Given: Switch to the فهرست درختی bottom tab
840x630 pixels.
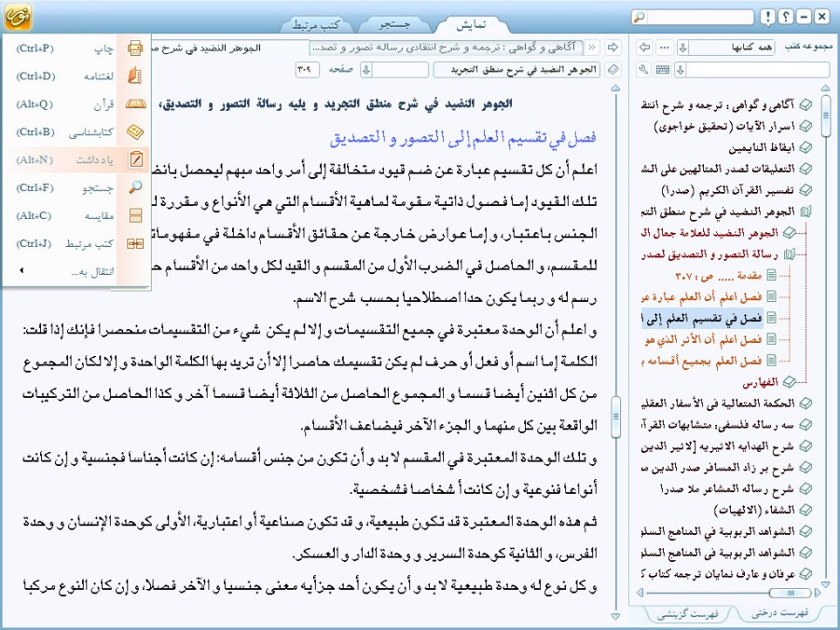Looking at the screenshot, I should [x=779, y=613].
